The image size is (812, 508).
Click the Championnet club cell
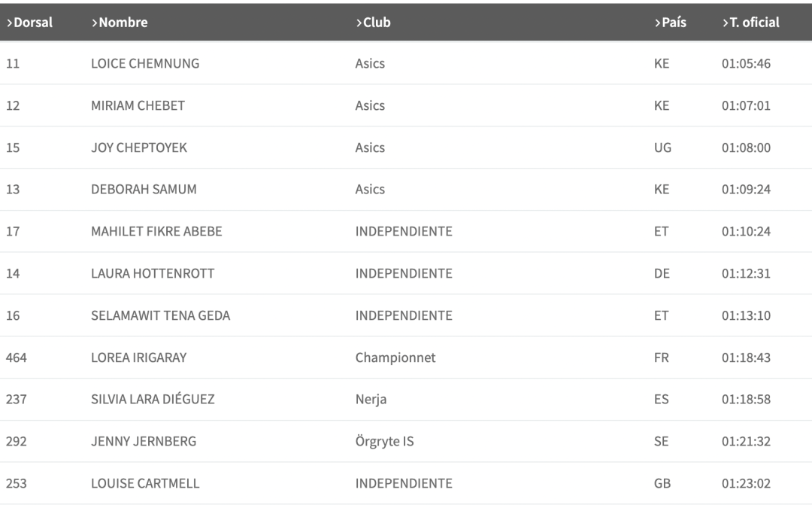[x=395, y=358]
